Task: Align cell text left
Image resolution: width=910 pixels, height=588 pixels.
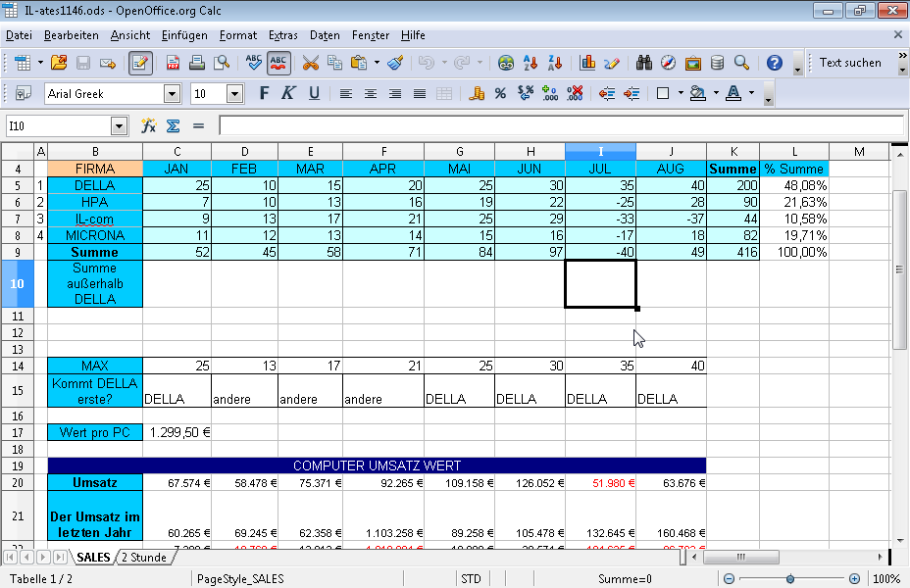Action: coord(346,93)
